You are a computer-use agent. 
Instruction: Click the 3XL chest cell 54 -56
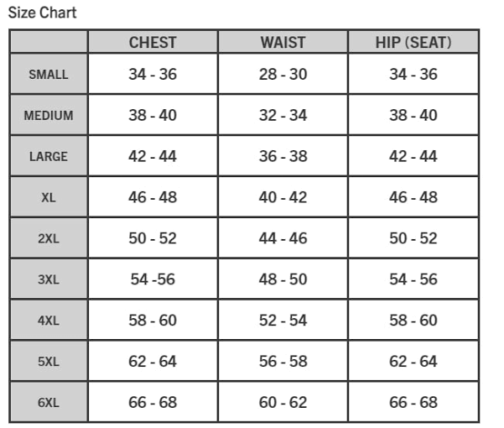tap(153, 279)
